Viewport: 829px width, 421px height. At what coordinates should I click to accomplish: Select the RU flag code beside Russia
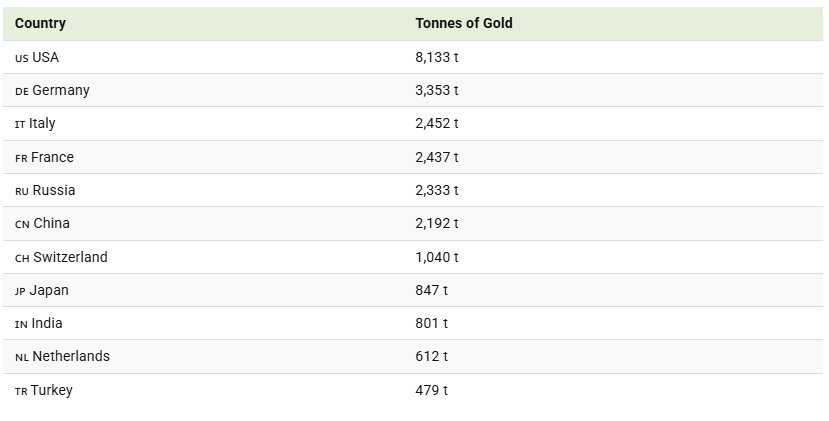click(x=22, y=191)
